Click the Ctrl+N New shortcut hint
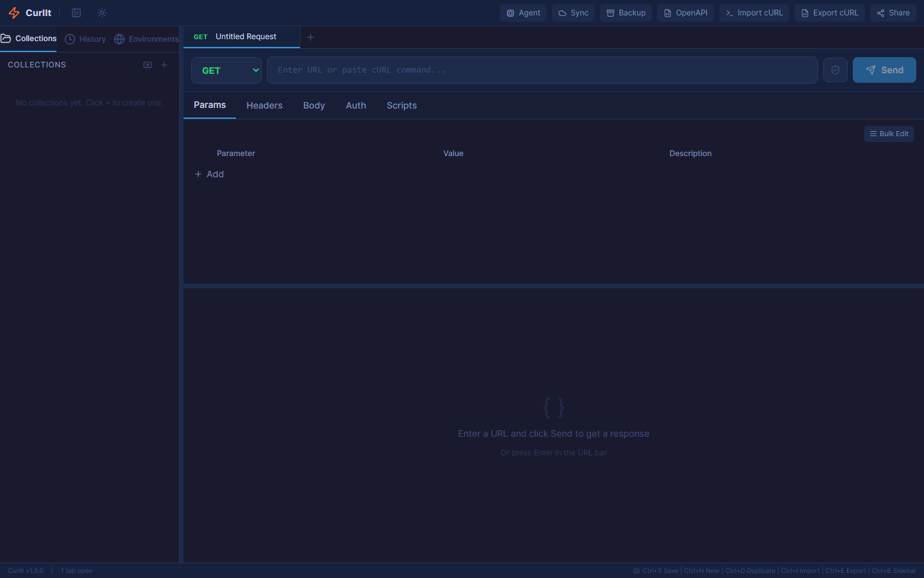Viewport: 924px width, 578px height. (x=702, y=571)
